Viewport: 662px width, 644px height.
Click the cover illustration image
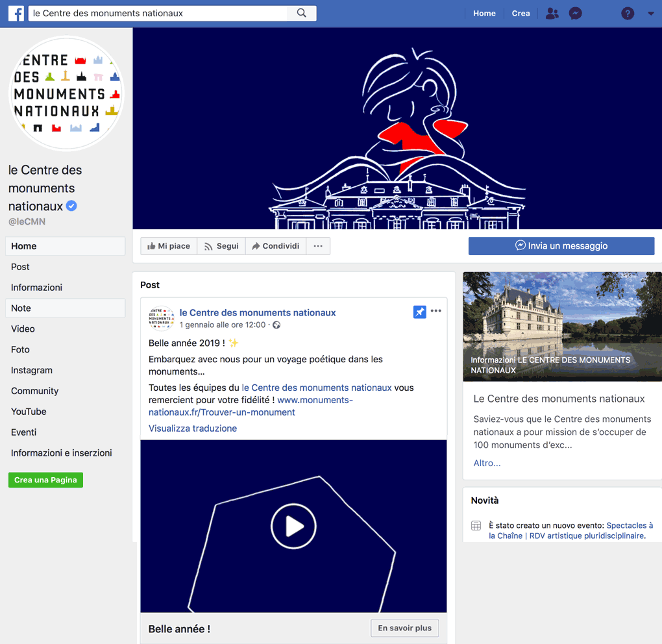397,129
